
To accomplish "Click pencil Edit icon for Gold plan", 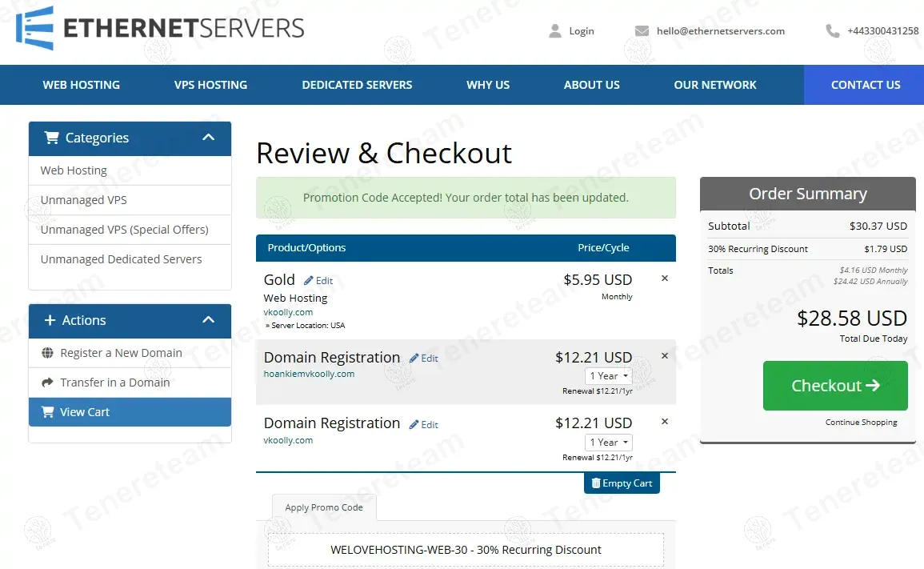I will tap(309, 281).
